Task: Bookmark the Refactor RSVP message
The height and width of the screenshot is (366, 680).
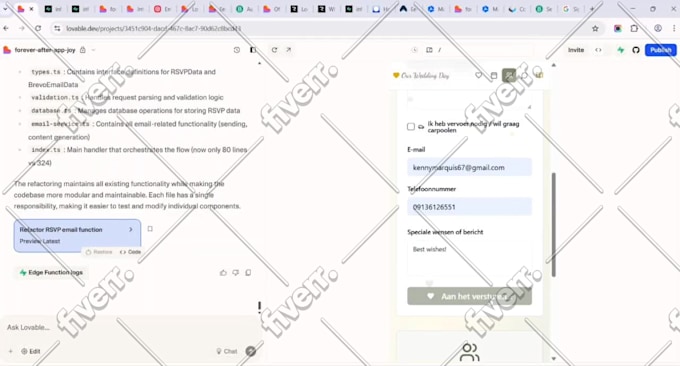Action: point(150,229)
